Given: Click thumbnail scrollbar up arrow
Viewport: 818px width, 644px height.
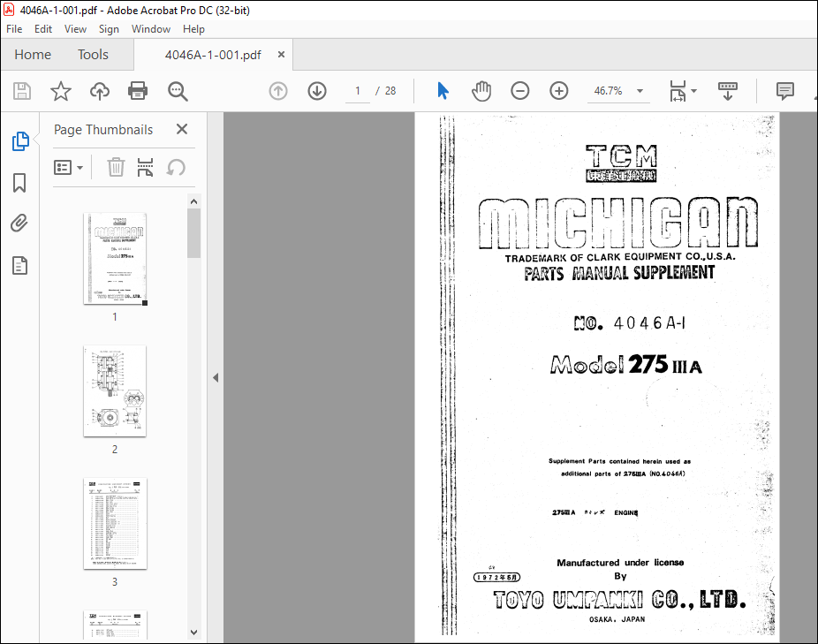Looking at the screenshot, I should [x=194, y=201].
